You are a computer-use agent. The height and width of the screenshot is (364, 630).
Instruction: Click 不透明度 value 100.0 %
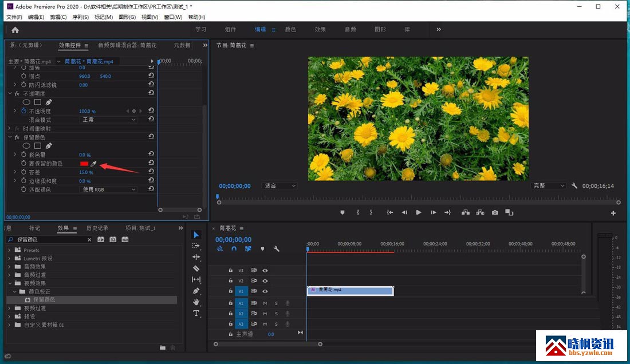[x=87, y=111]
